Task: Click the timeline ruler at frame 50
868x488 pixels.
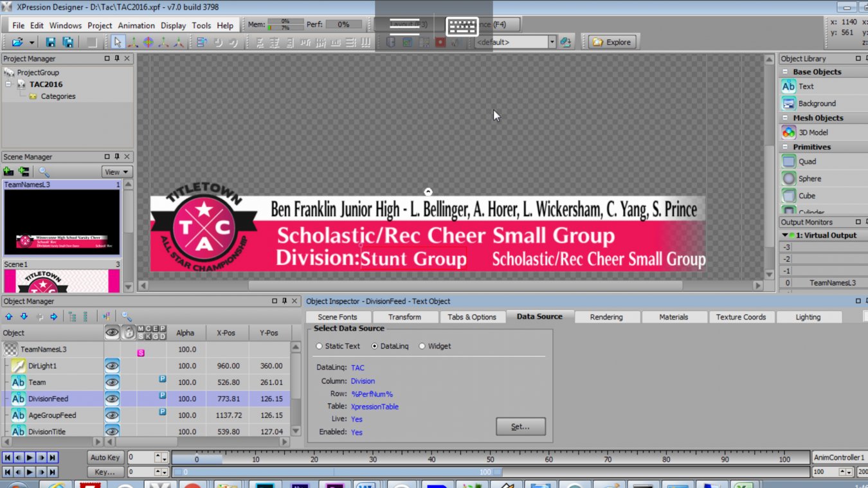Action: [490, 458]
